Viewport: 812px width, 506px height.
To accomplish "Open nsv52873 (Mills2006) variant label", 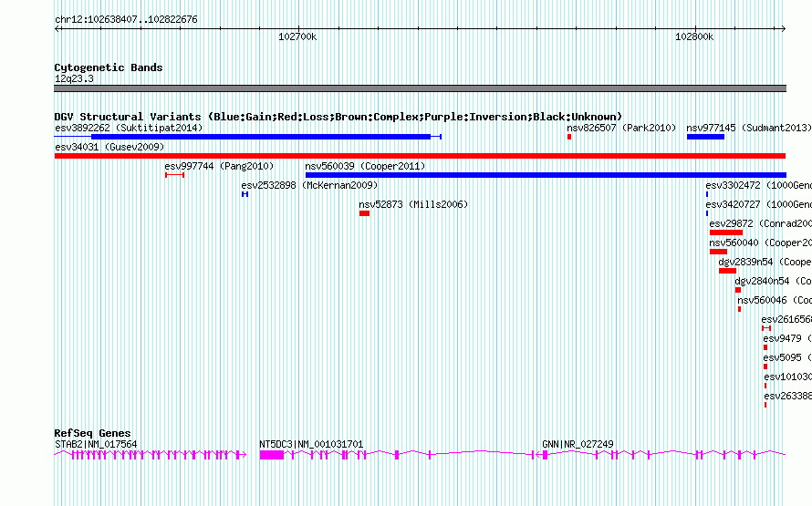I will [413, 204].
